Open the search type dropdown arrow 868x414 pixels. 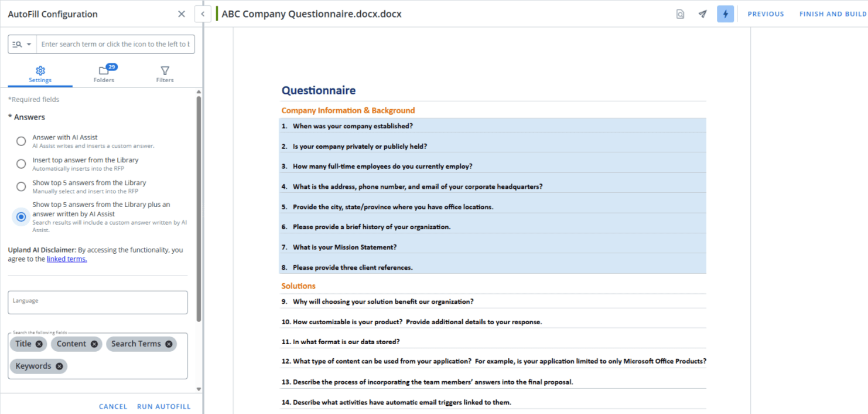(28, 44)
